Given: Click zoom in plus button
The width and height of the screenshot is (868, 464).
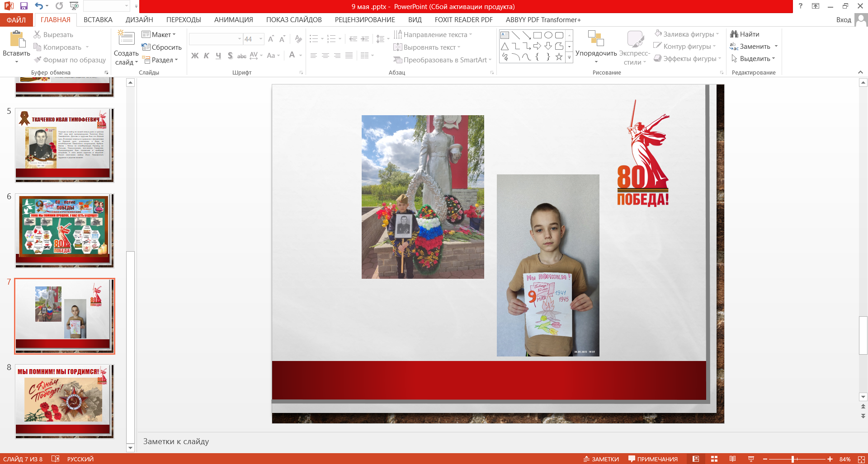Looking at the screenshot, I should [830, 459].
